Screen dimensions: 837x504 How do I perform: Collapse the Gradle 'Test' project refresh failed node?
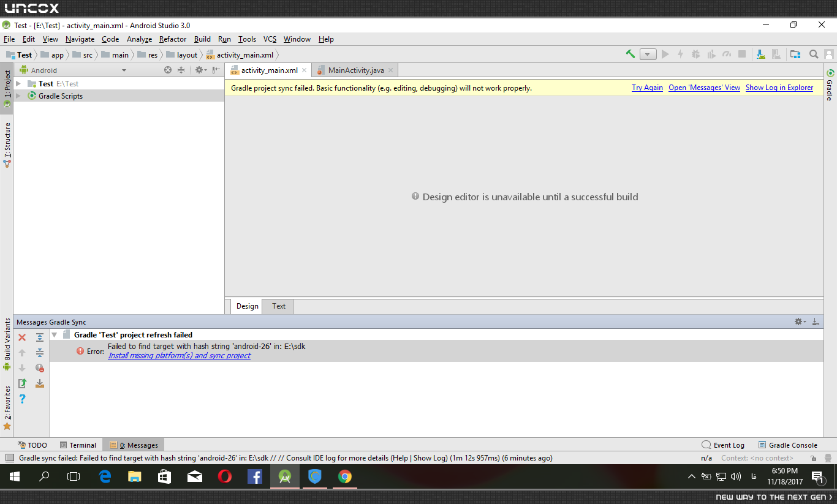click(x=54, y=335)
